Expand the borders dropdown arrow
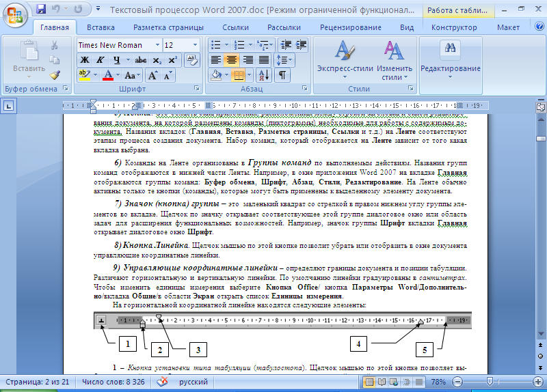 tap(249, 75)
